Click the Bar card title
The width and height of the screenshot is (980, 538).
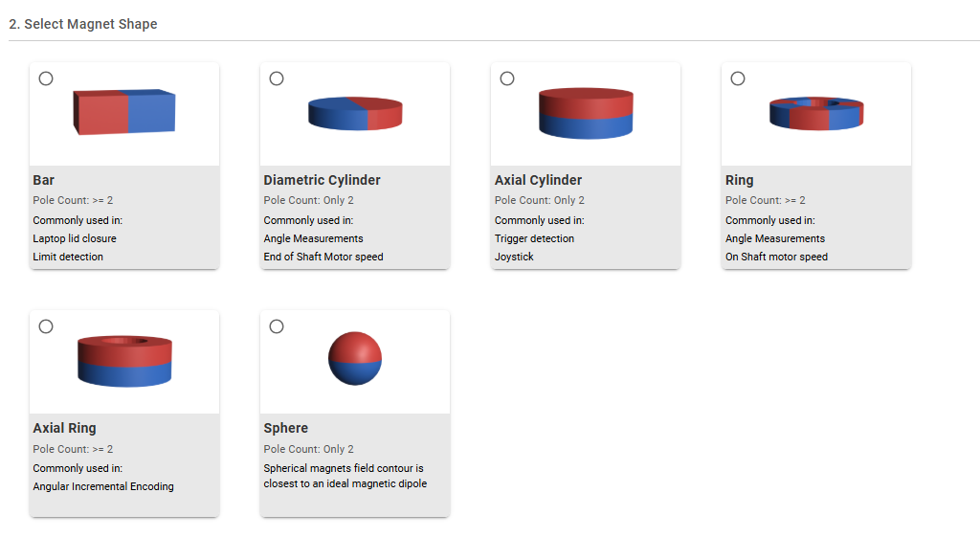(x=44, y=180)
